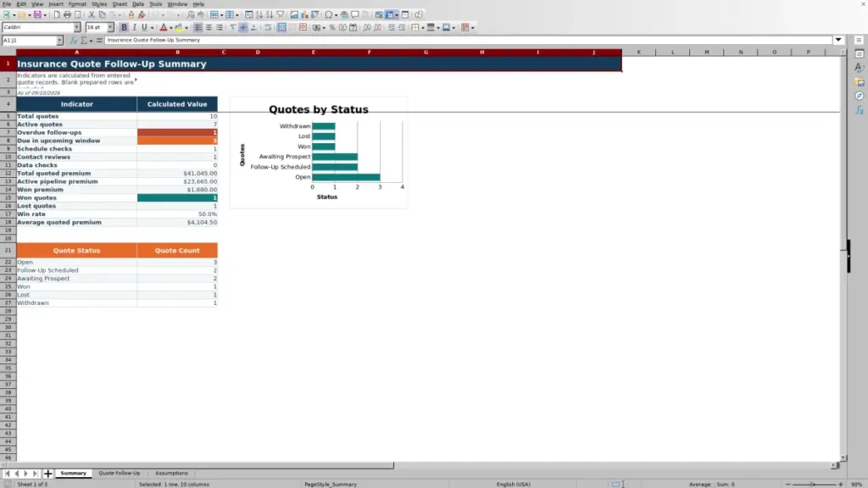
Task: Toggle Underline formatting
Action: (x=144, y=28)
